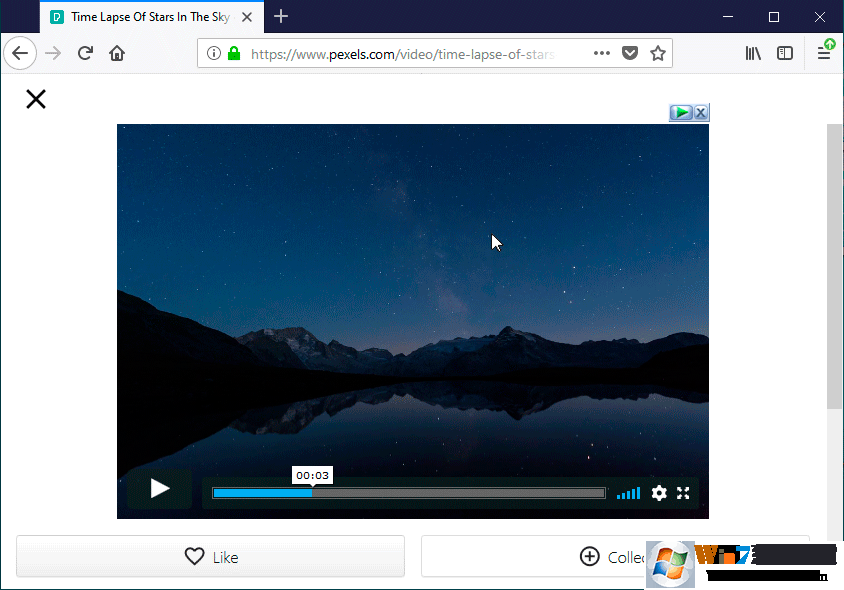View site security info via the padlock
The image size is (844, 590).
(233, 52)
